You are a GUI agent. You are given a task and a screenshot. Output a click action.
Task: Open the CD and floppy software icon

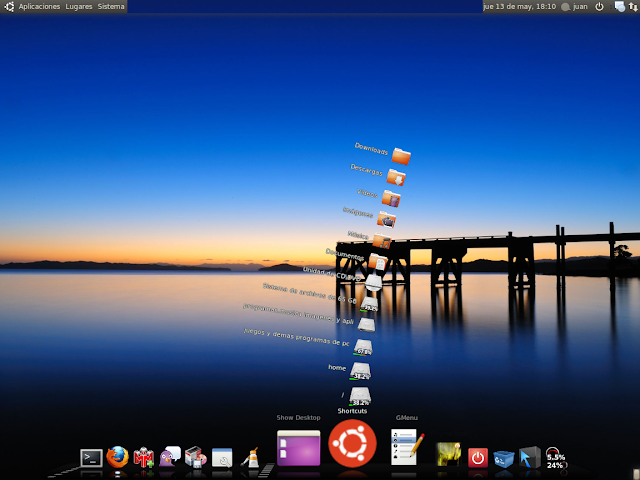click(196, 457)
